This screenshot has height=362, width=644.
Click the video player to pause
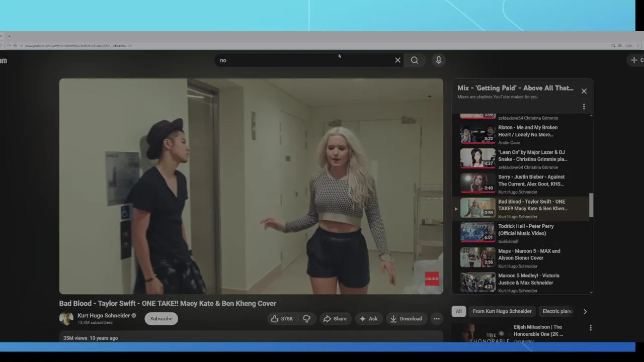(x=251, y=186)
